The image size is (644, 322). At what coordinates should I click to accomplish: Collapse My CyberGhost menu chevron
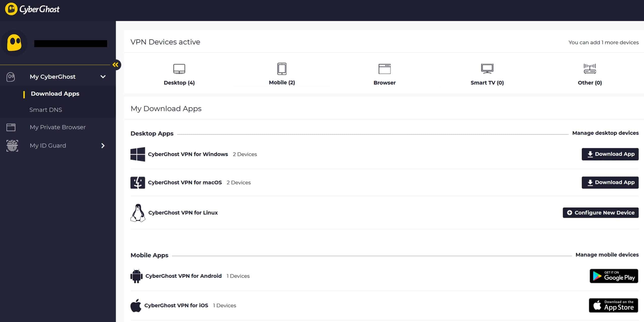103,77
